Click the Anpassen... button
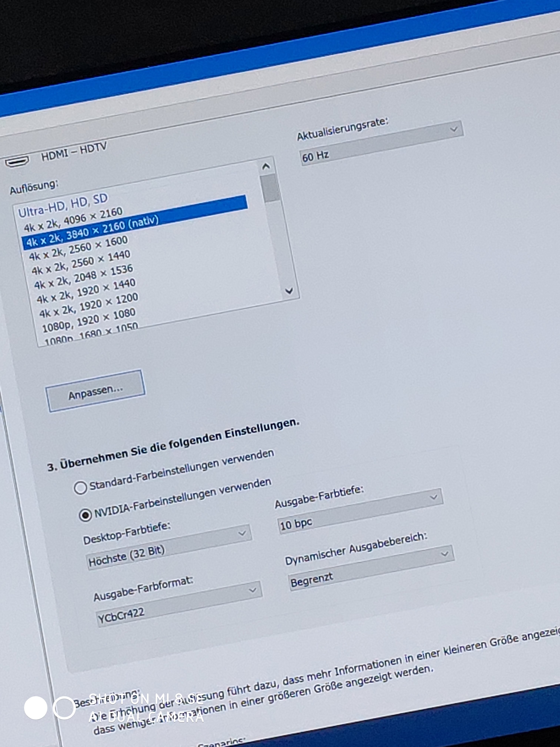The image size is (560, 747). (x=96, y=392)
